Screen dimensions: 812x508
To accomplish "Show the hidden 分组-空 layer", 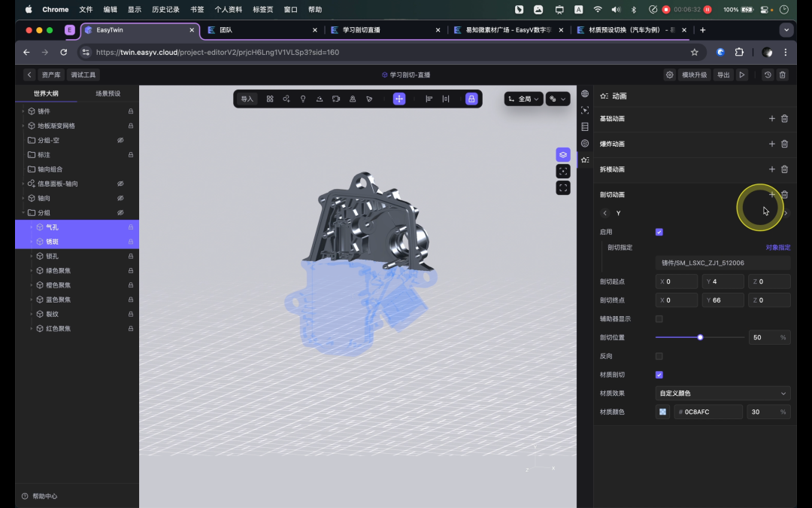I will tap(120, 141).
